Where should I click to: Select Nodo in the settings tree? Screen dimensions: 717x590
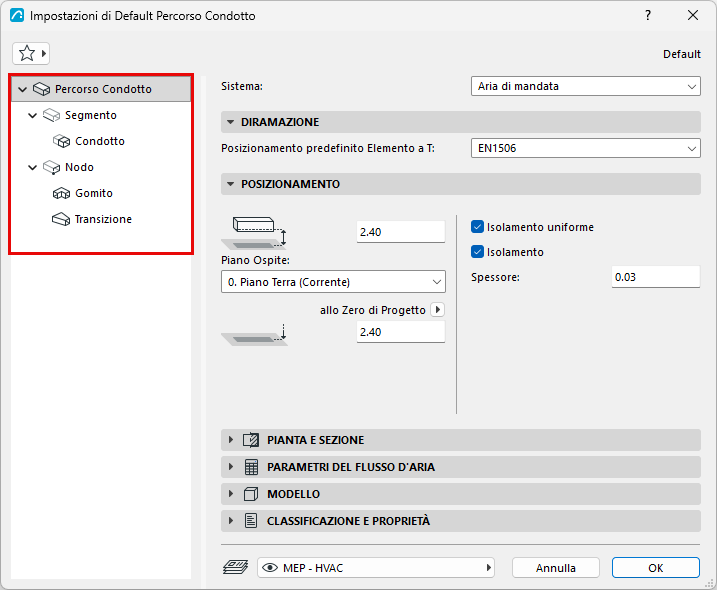[x=79, y=167]
